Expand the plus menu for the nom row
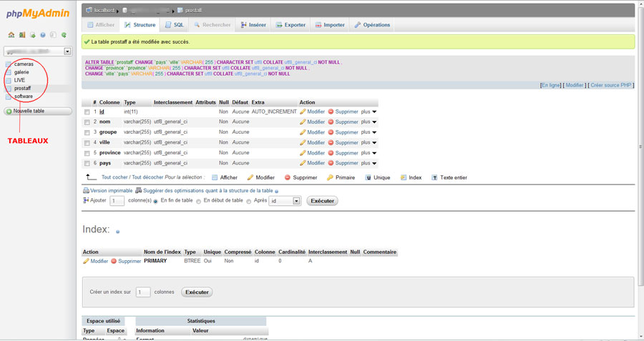This screenshot has width=644, height=341. tap(369, 122)
